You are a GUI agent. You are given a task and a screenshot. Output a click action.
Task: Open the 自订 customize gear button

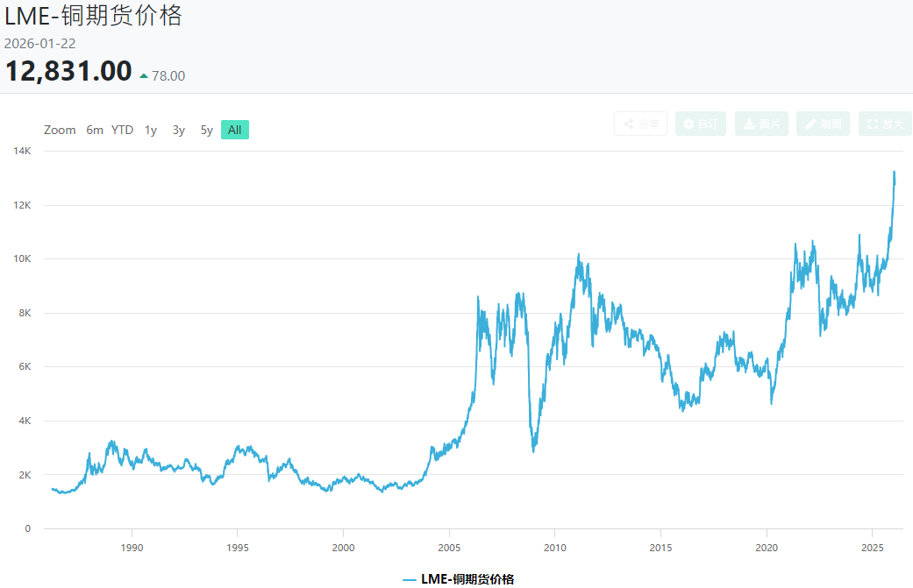tap(700, 124)
